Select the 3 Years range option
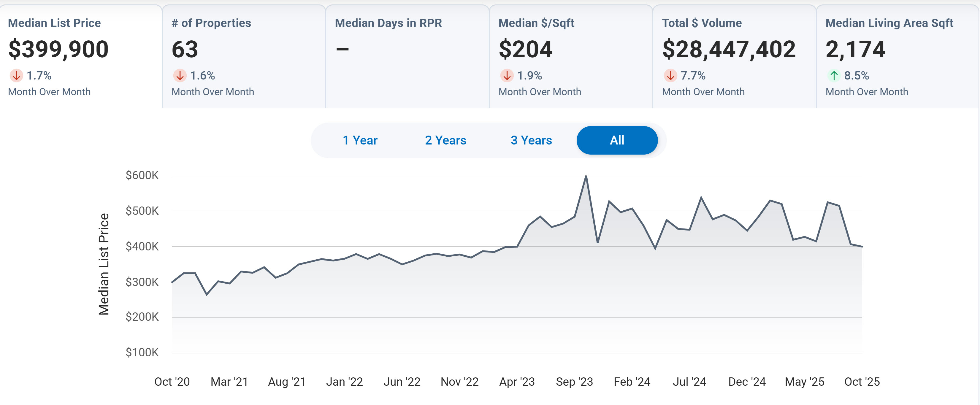This screenshot has width=980, height=405. tap(531, 140)
